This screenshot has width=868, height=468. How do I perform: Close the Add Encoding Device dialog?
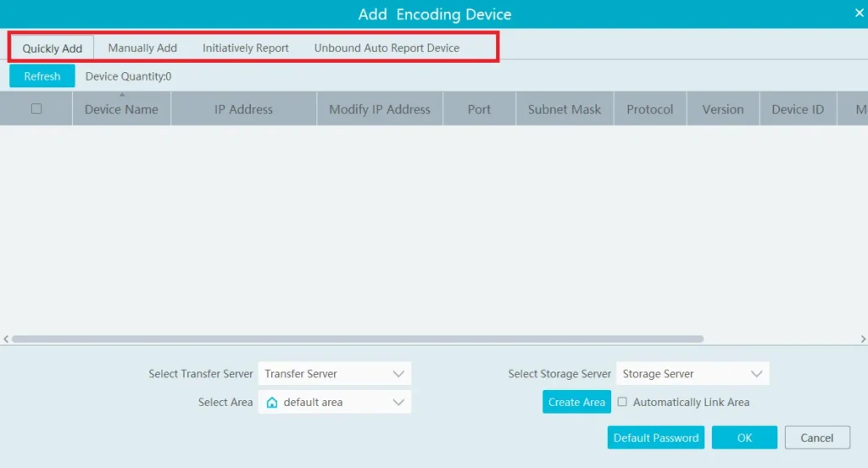859,13
